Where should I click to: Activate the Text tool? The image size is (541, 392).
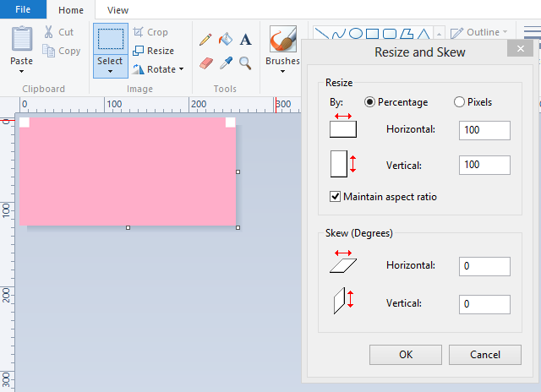pos(246,40)
